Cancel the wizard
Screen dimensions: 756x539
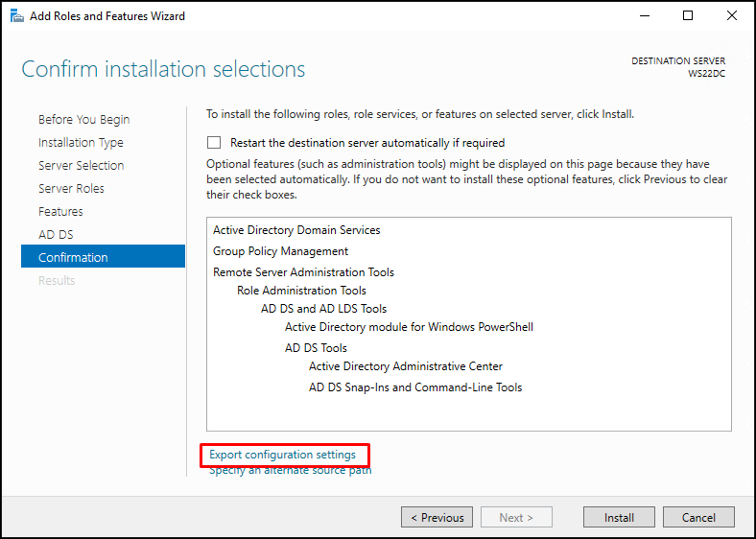pos(698,517)
